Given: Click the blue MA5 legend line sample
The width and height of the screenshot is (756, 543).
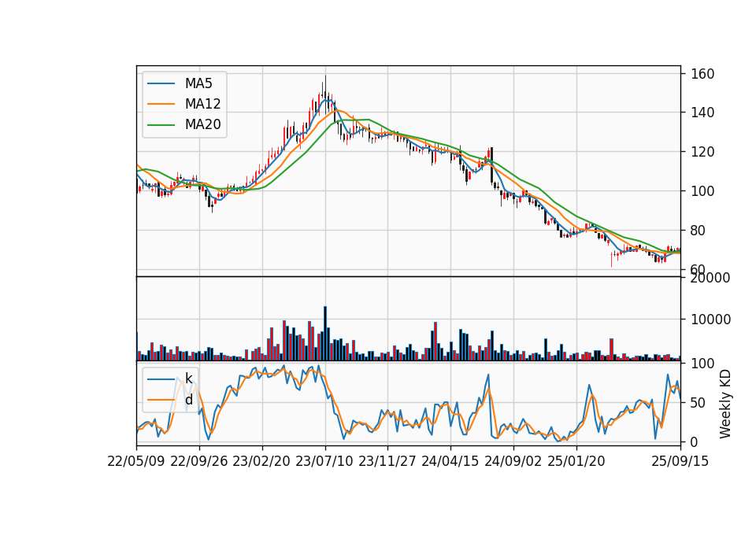Looking at the screenshot, I should point(161,83).
